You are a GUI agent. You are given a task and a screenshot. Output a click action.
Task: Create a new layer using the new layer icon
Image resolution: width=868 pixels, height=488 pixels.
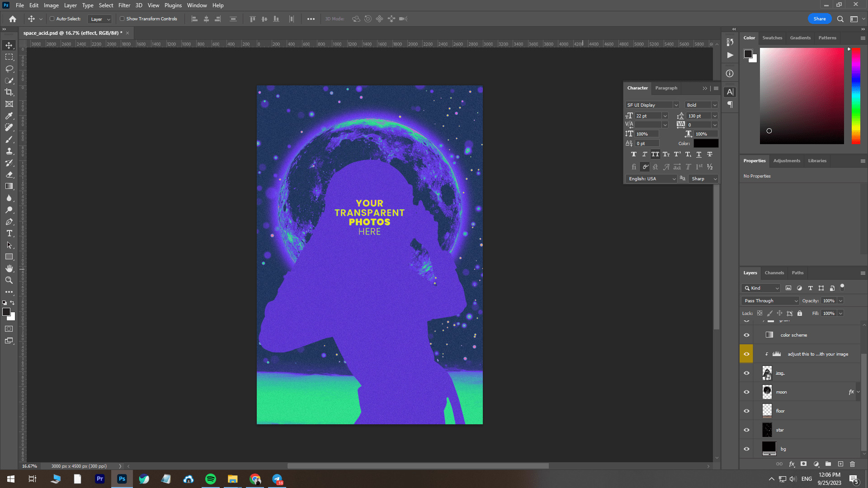pos(841,464)
